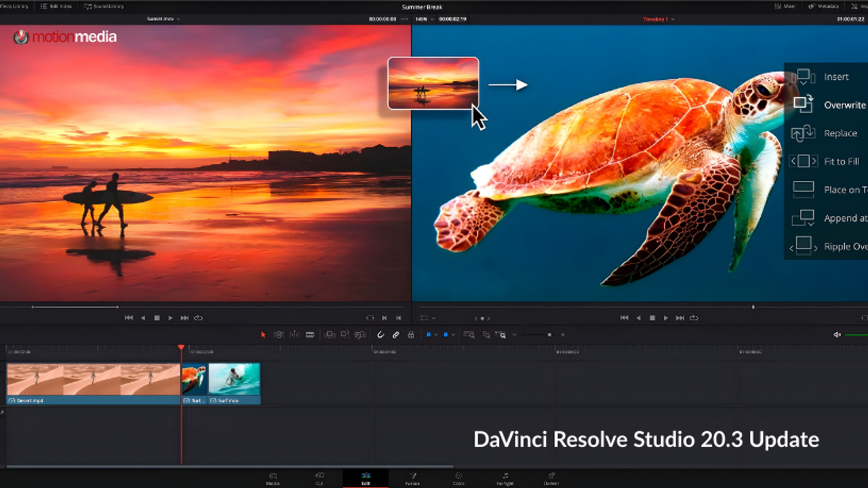Open the Mixer panel
Viewport: 868px width, 488px height.
click(783, 5)
